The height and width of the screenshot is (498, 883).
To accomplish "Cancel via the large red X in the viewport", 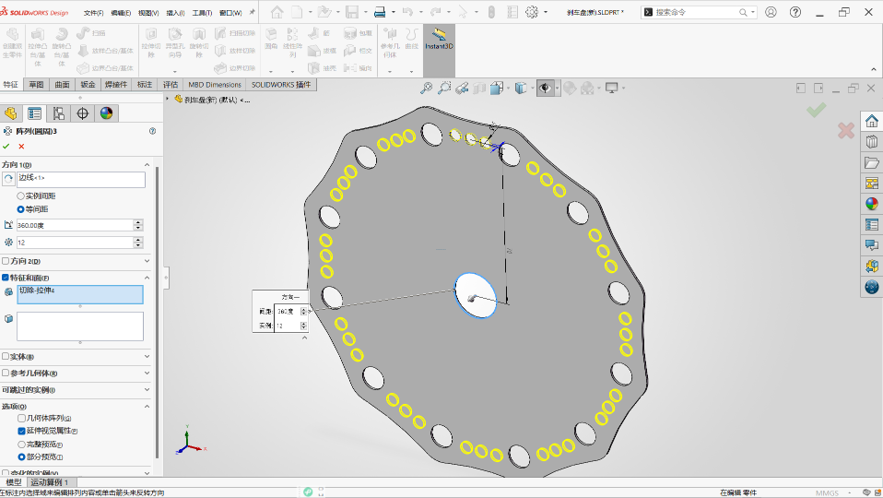I will (x=846, y=131).
